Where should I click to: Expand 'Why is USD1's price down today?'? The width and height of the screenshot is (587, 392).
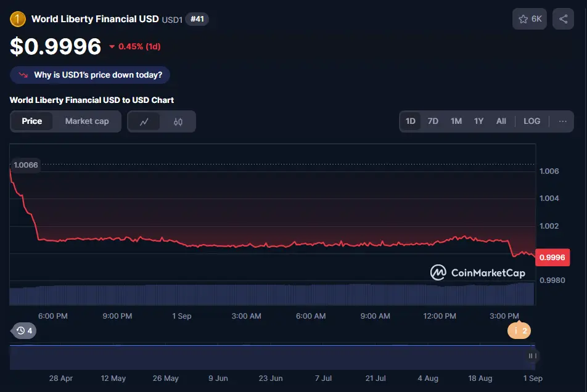click(x=90, y=75)
